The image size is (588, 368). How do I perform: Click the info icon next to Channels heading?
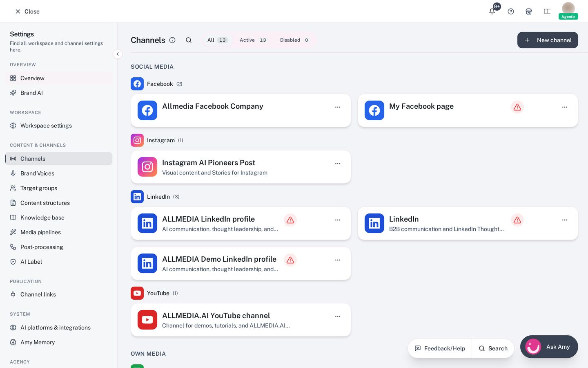(x=172, y=40)
